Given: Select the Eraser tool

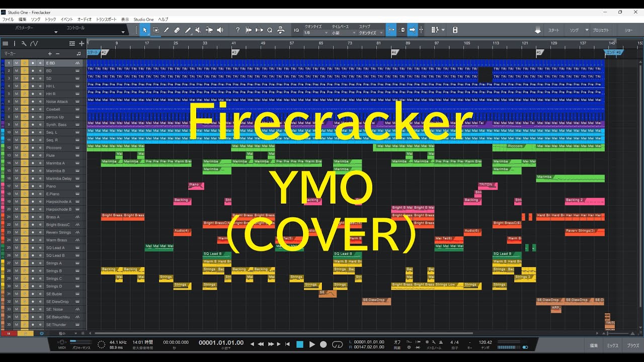Looking at the screenshot, I should tap(177, 30).
